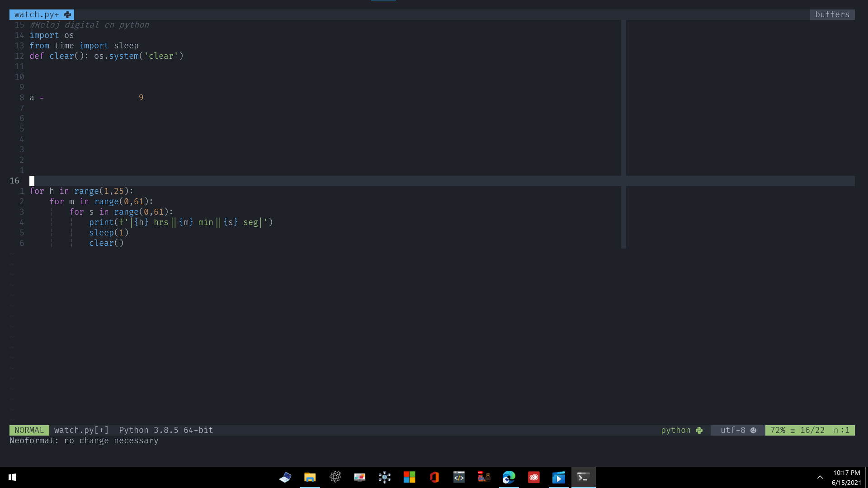This screenshot has width=868, height=488.
Task: Click the 72% scroll progress segment
Action: (778, 430)
